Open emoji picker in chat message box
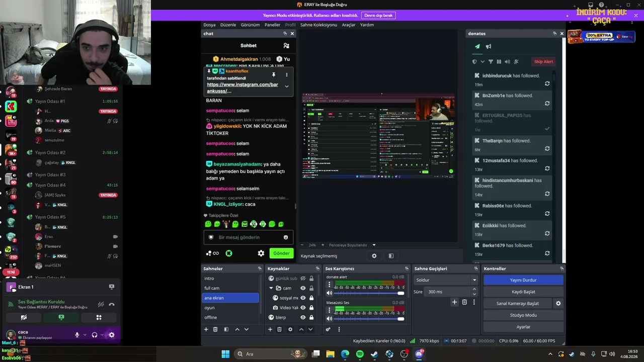Screen dimensions: 644x362 click(x=286, y=237)
